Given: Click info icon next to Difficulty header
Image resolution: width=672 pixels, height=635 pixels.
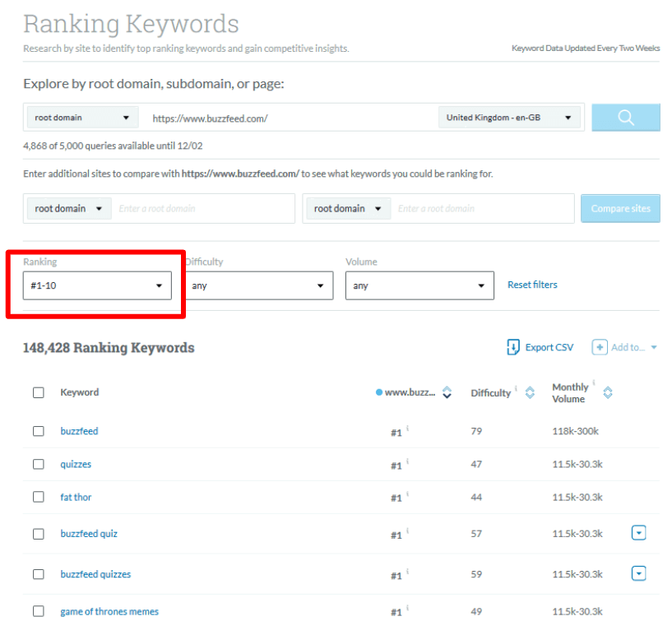Looking at the screenshot, I should pos(516,388).
